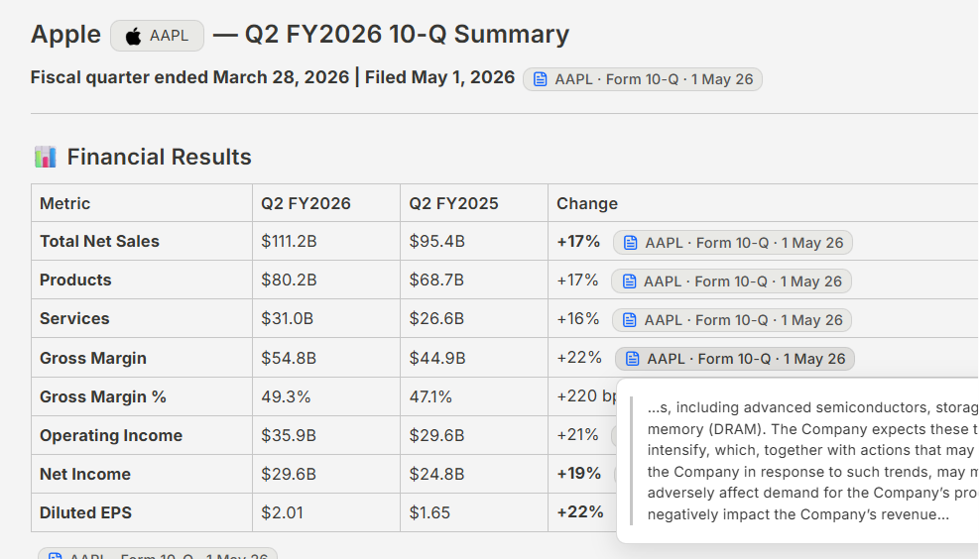Click document icon in Products row citation

[629, 281]
